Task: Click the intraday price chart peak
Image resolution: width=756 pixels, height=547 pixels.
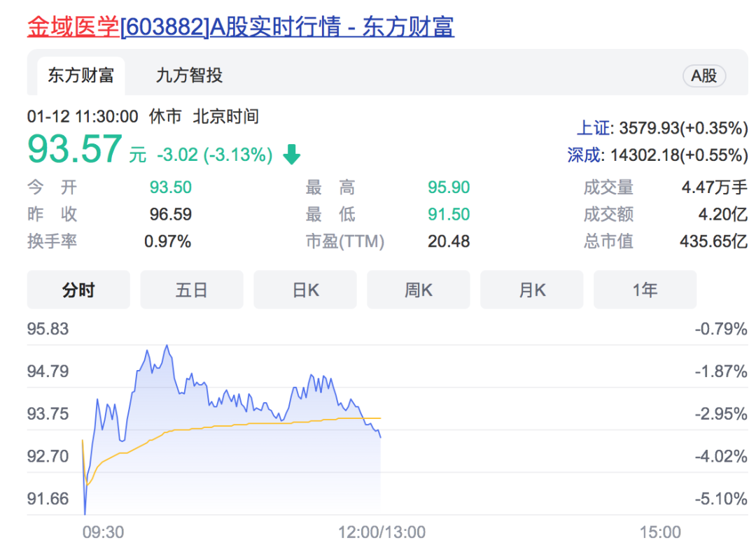Action: coord(167,346)
